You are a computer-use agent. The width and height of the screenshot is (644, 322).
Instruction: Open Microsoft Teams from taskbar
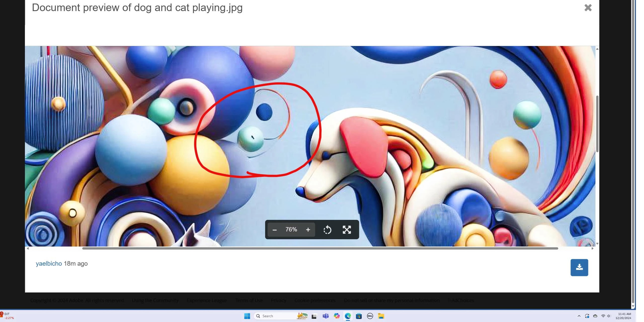[x=326, y=316]
